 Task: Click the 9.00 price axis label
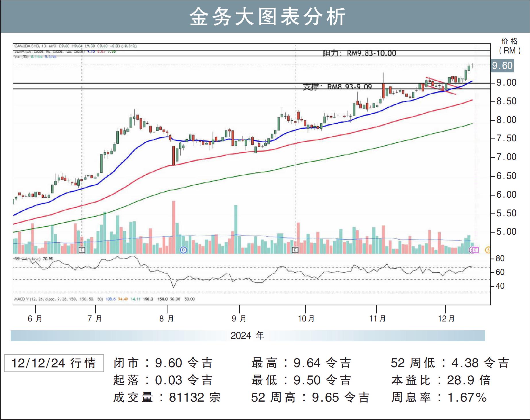coord(506,83)
